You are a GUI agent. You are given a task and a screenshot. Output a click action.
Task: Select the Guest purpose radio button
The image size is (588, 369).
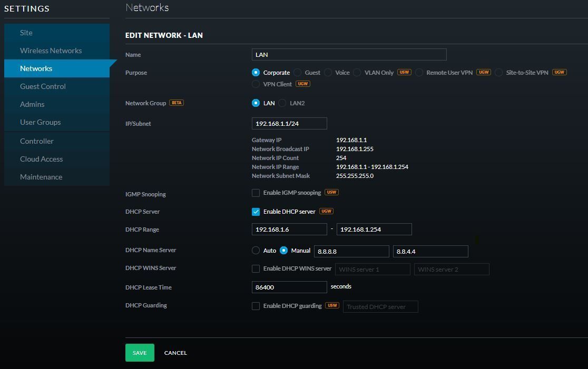[x=298, y=73]
